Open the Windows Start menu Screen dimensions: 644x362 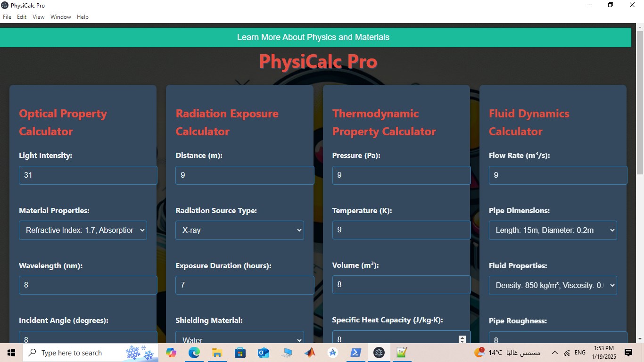[x=11, y=353]
